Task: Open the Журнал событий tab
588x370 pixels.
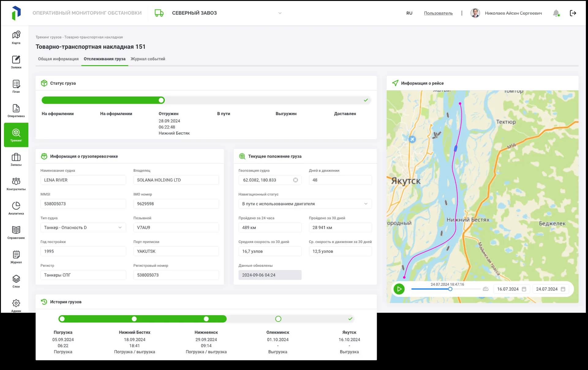Action: 148,59
